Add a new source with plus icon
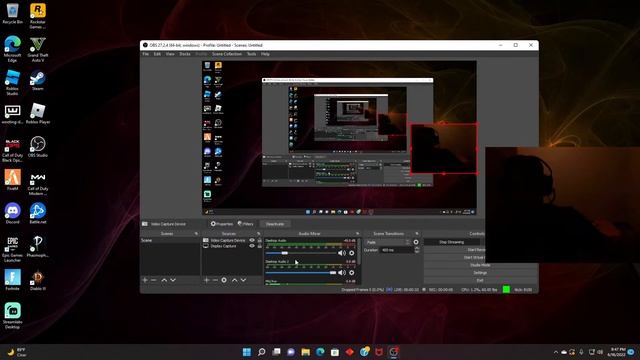 click(207, 280)
